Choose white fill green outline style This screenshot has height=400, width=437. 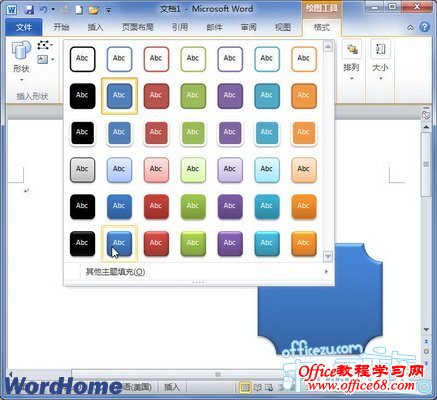[x=193, y=59]
